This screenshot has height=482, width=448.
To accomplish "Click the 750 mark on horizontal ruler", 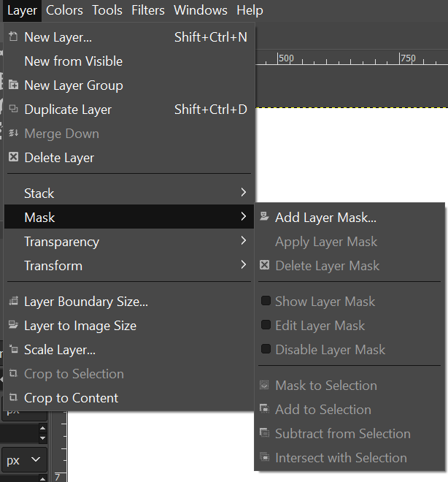I will tap(407, 58).
